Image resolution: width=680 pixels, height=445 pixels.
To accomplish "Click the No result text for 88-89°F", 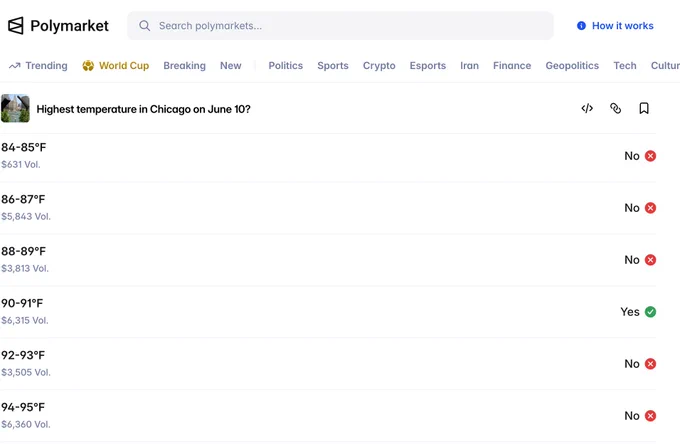I will (632, 260).
